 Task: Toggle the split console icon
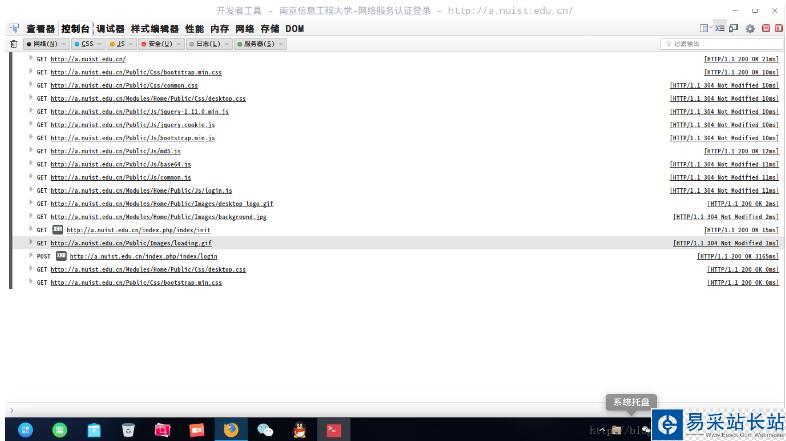coord(719,28)
